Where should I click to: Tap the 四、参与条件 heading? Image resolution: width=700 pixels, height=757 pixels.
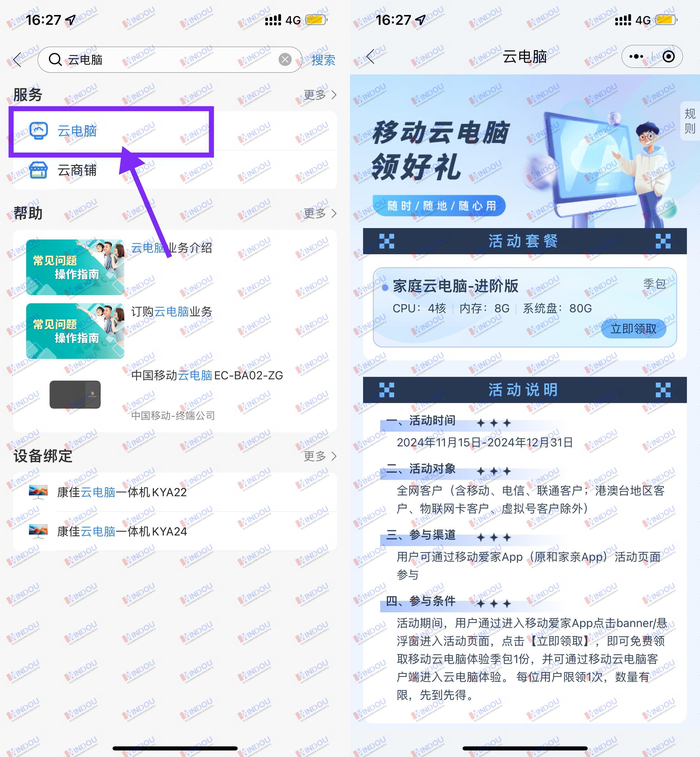coord(420,601)
